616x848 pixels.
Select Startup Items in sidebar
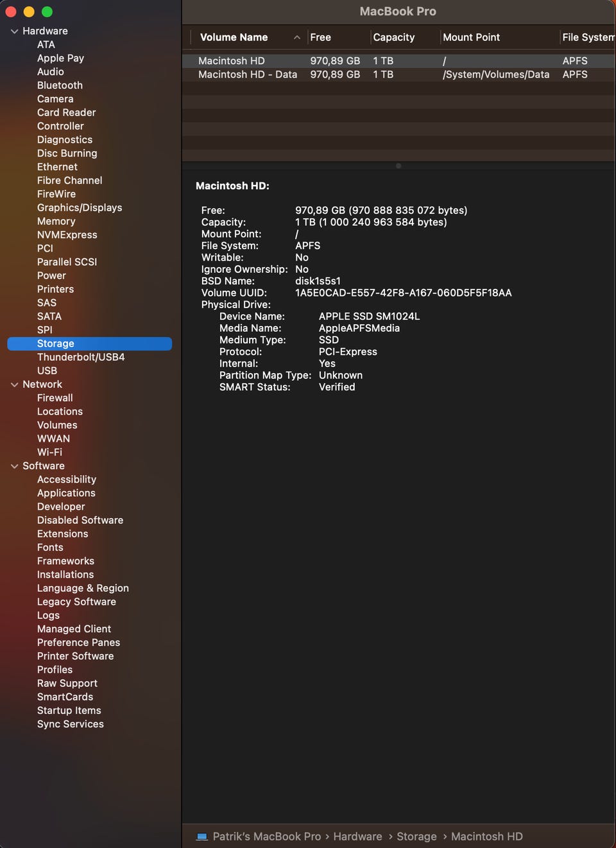click(x=69, y=711)
